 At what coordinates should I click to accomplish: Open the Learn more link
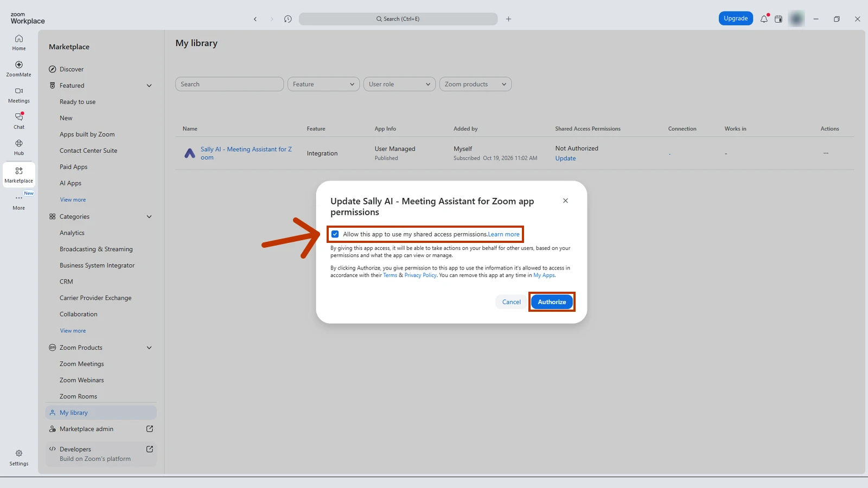point(503,234)
